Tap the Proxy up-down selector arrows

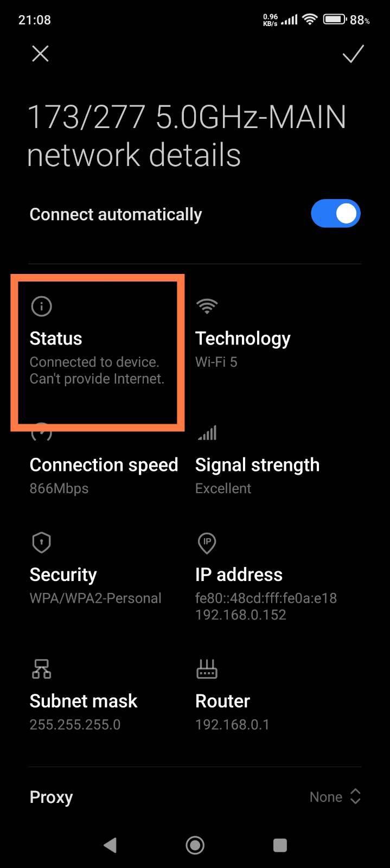(355, 796)
